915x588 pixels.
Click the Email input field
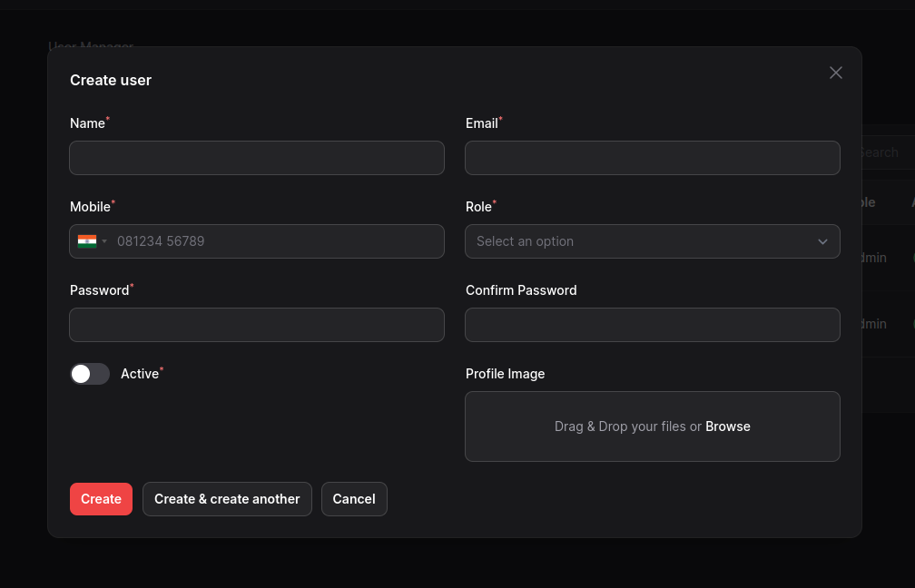(x=653, y=158)
